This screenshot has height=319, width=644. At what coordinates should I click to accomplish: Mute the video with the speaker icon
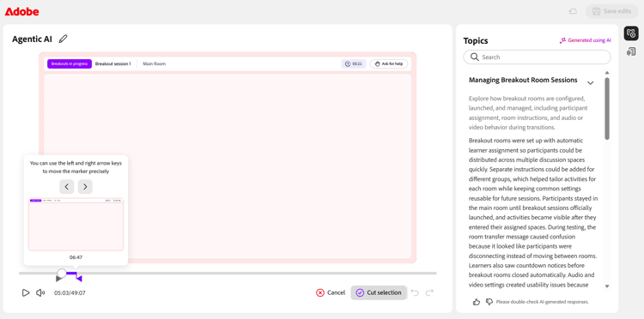click(x=40, y=292)
